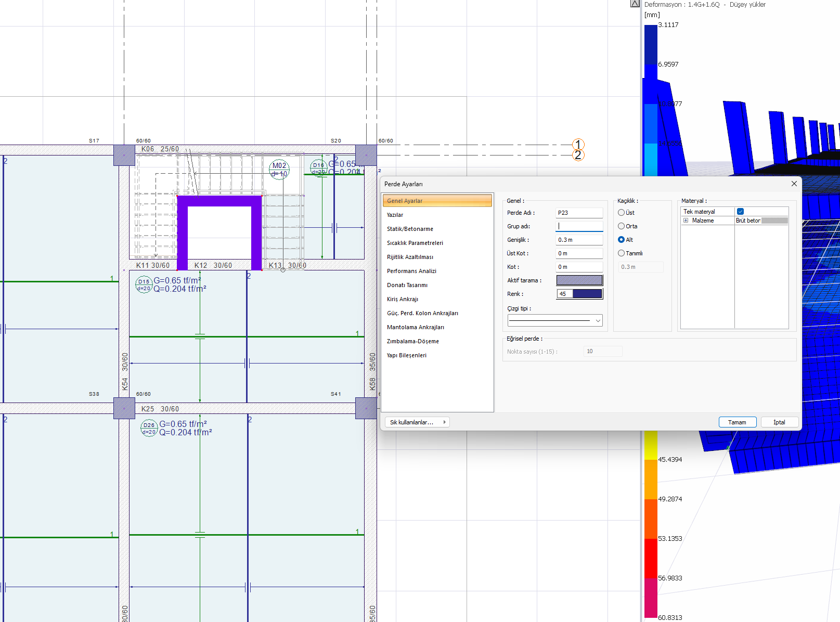Open Yapı Bileşenleri category
The image size is (840, 622).
point(406,355)
